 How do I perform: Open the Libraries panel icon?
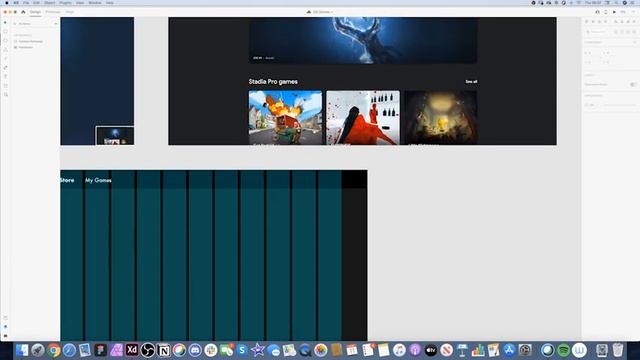point(5,318)
